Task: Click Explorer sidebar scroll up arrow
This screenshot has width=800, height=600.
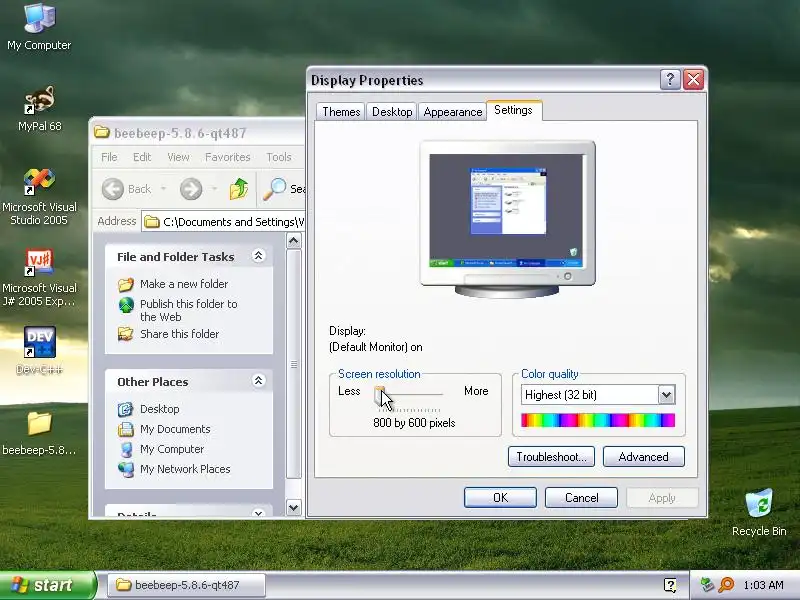Action: (294, 241)
